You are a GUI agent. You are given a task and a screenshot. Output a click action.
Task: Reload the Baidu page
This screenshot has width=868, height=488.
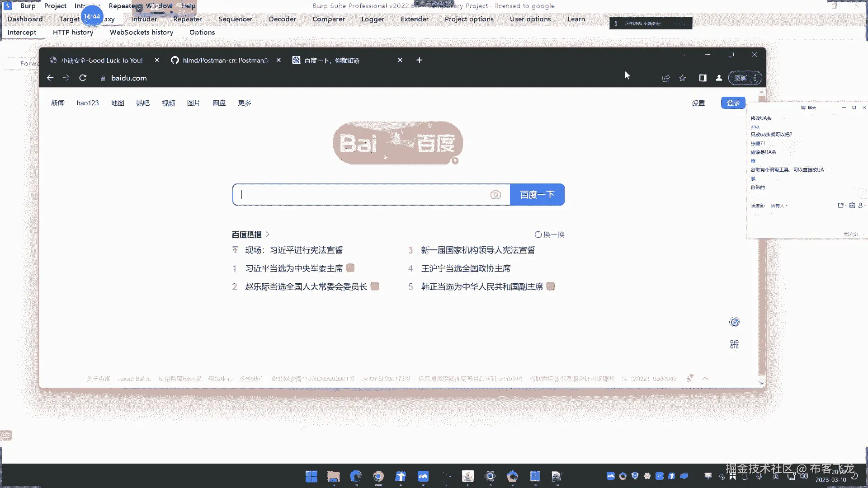coord(83,78)
